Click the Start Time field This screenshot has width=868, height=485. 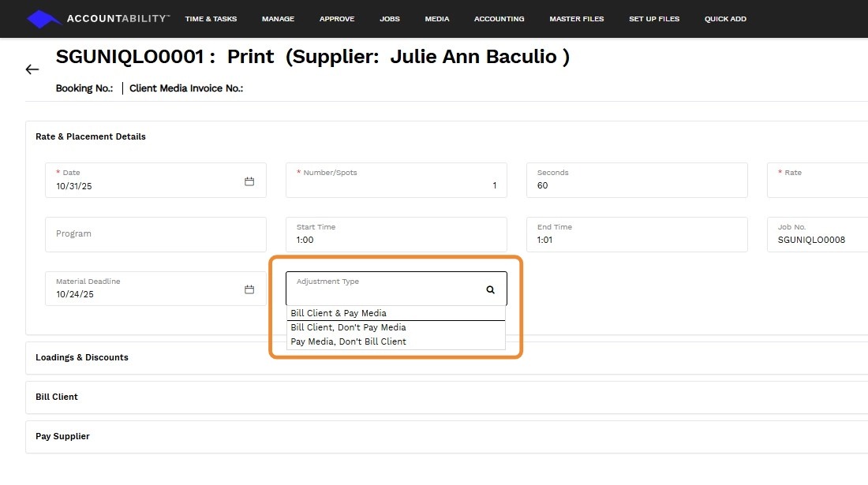coord(395,239)
